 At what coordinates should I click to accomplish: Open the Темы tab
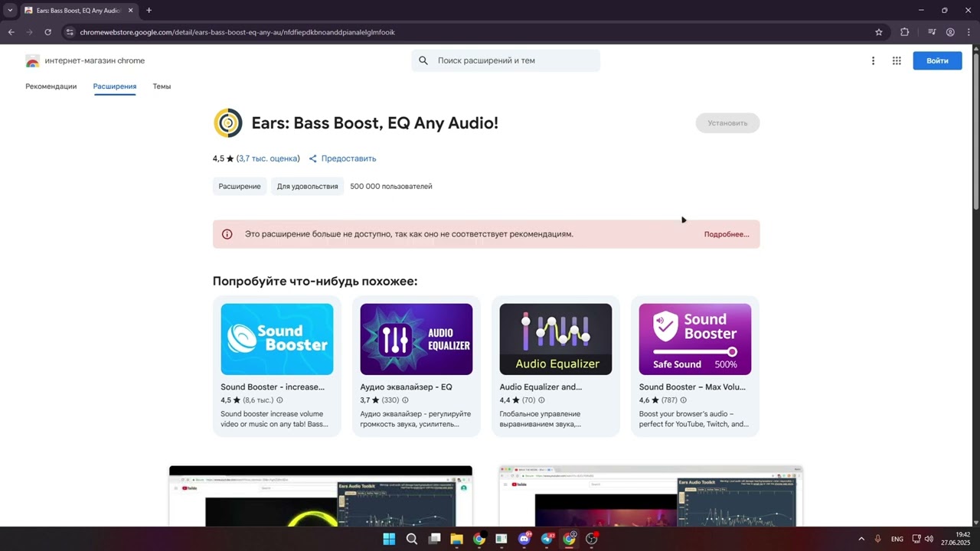tap(162, 86)
